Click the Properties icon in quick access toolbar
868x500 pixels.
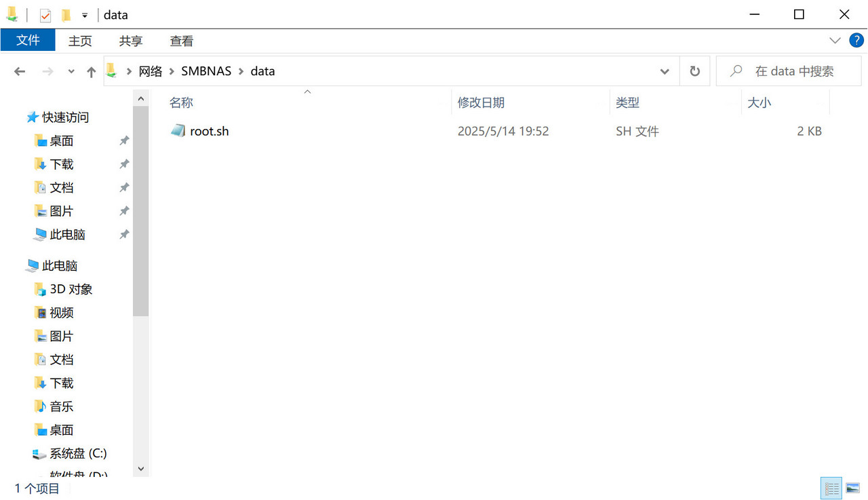(45, 15)
